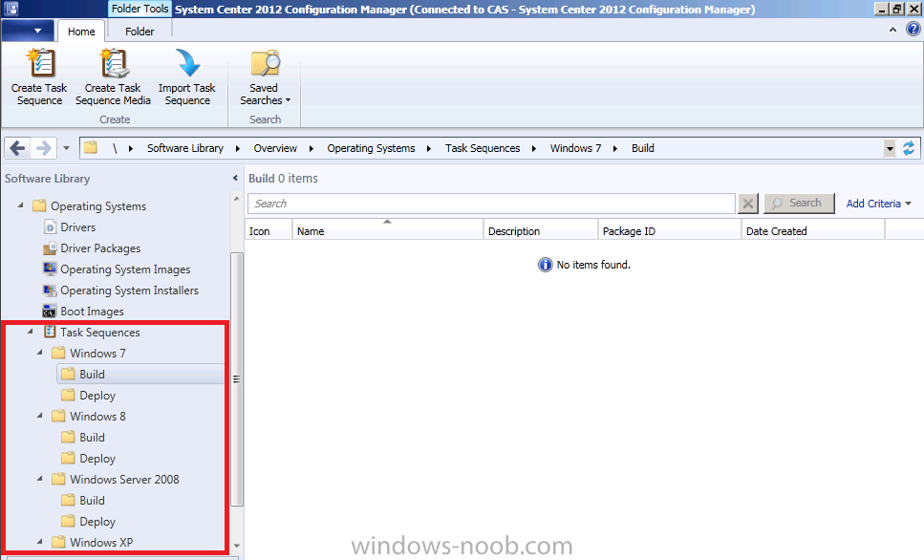Sort by Package ID column header
The image size is (924, 560).
(x=670, y=231)
